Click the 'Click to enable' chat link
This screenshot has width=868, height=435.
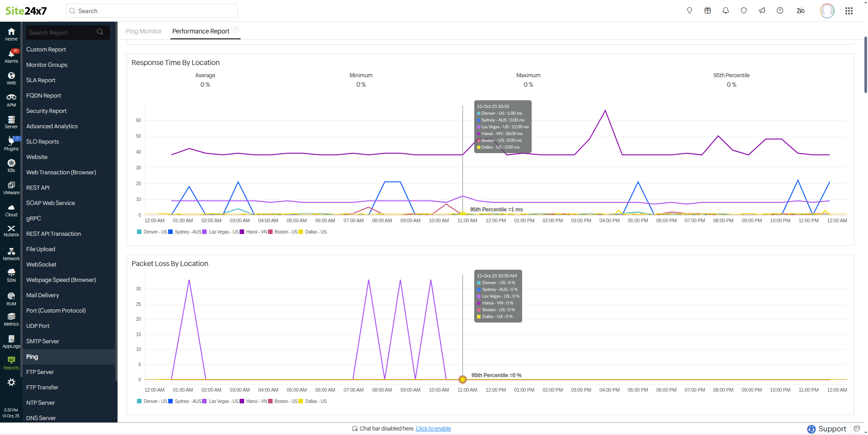pos(433,428)
